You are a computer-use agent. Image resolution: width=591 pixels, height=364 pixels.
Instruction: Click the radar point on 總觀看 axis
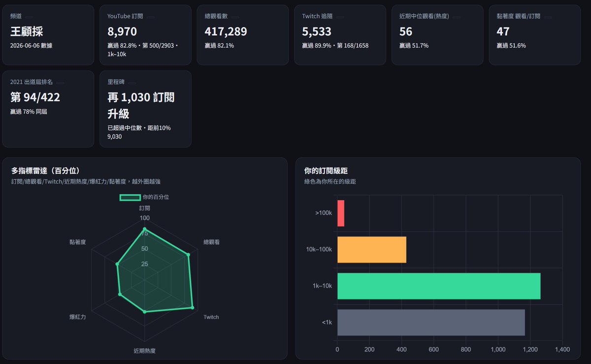[x=188, y=255]
